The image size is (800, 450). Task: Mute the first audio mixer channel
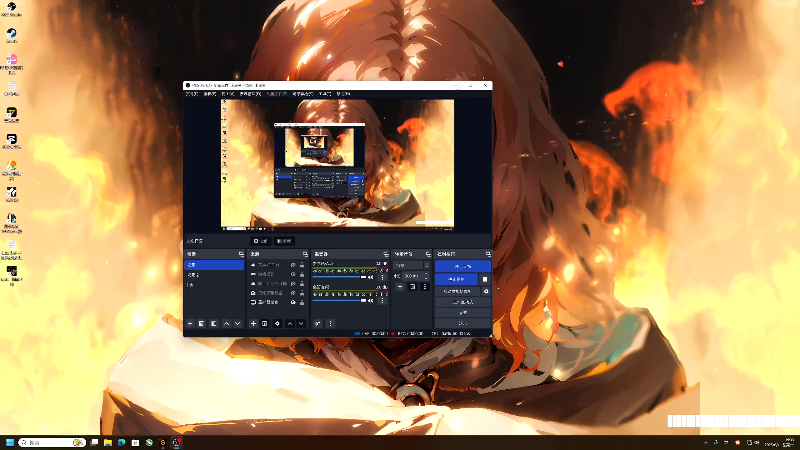click(x=371, y=277)
